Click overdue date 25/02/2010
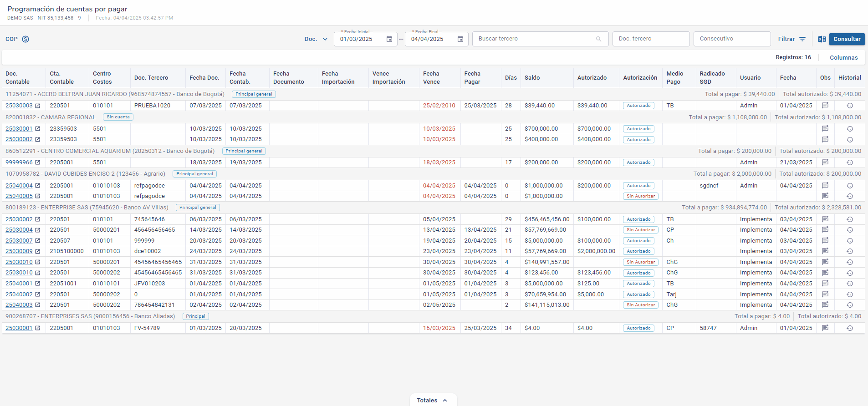Image resolution: width=868 pixels, height=406 pixels. click(x=439, y=106)
